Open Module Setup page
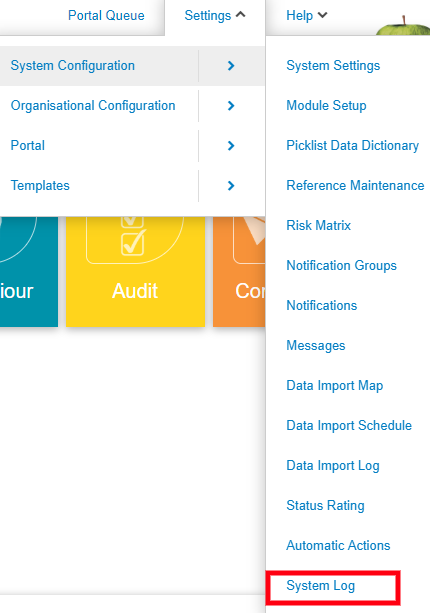Screen dimensions: 430x613 click(x=326, y=106)
